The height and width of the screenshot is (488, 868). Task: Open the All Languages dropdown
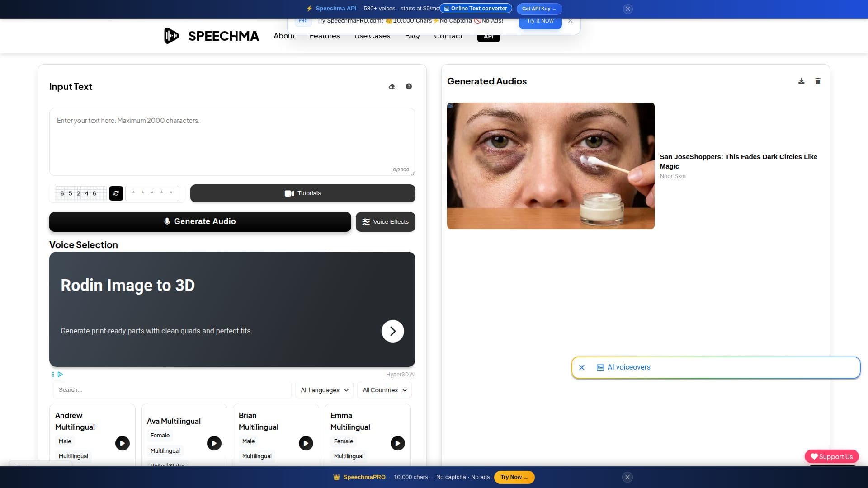click(x=324, y=390)
